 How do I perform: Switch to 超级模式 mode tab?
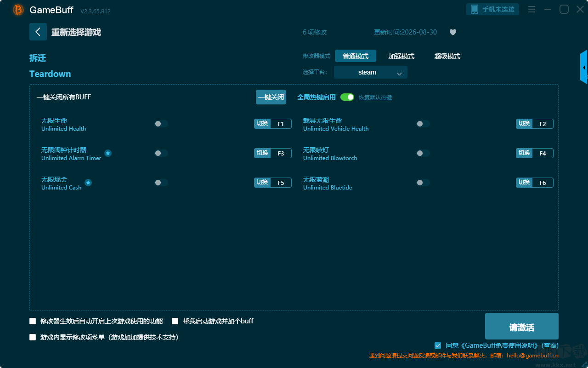[447, 56]
